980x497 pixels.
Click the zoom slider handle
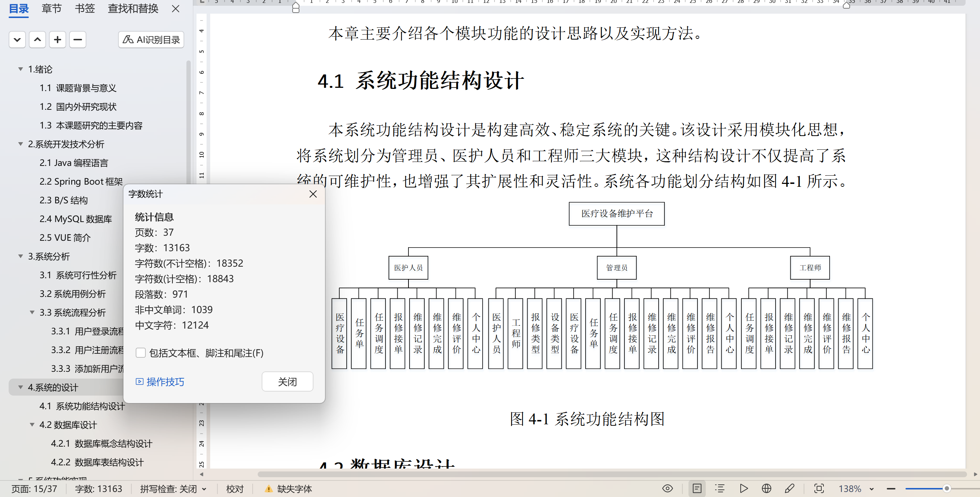tap(947, 488)
